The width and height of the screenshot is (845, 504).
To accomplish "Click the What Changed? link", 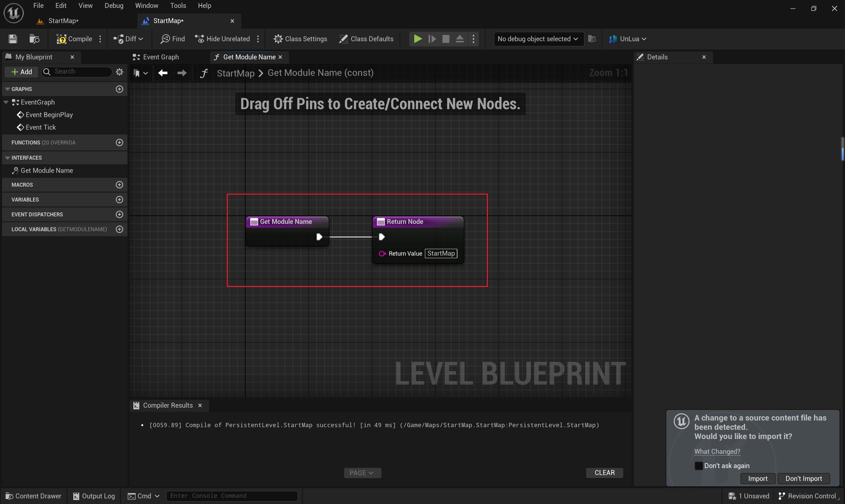I will click(x=717, y=451).
